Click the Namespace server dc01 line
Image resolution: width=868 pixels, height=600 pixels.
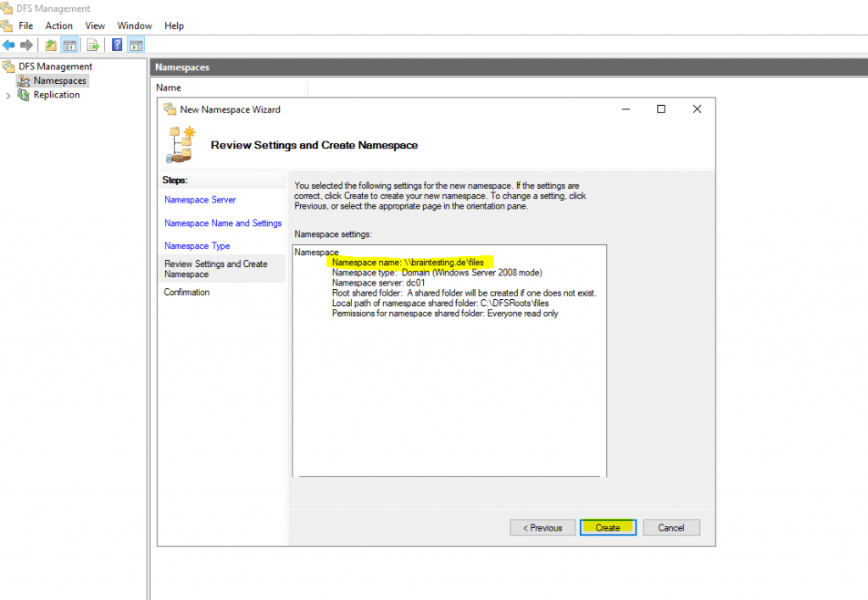tap(379, 283)
